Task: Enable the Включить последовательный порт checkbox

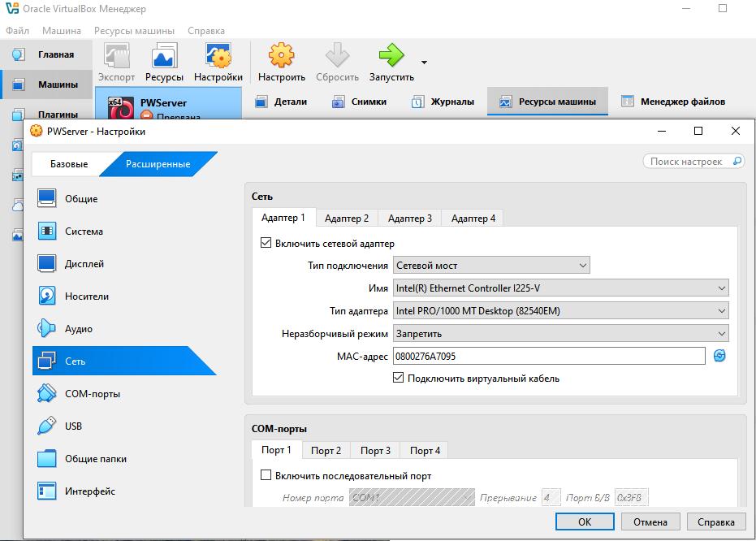Action: pyautogui.click(x=266, y=475)
